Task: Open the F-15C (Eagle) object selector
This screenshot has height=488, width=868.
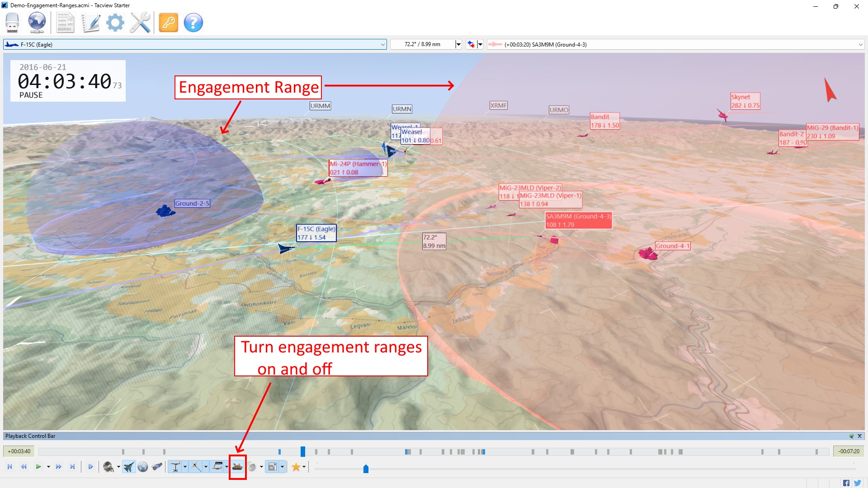Action: (195, 44)
